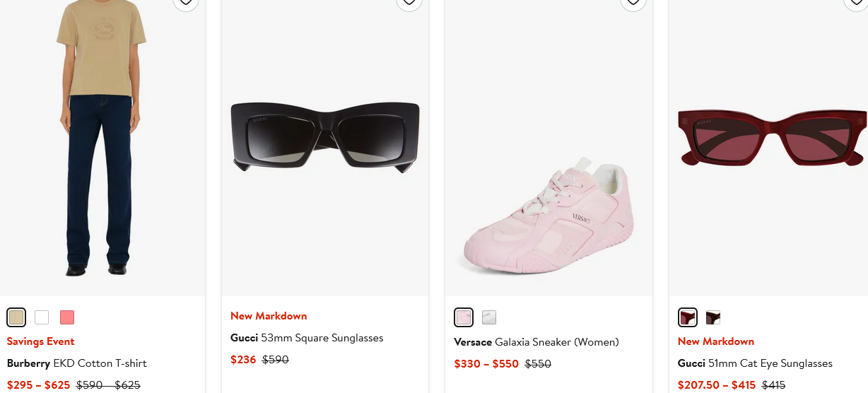This screenshot has height=393, width=868.
Task: Select beige color swatch for Burberry T-shirt
Action: [16, 317]
